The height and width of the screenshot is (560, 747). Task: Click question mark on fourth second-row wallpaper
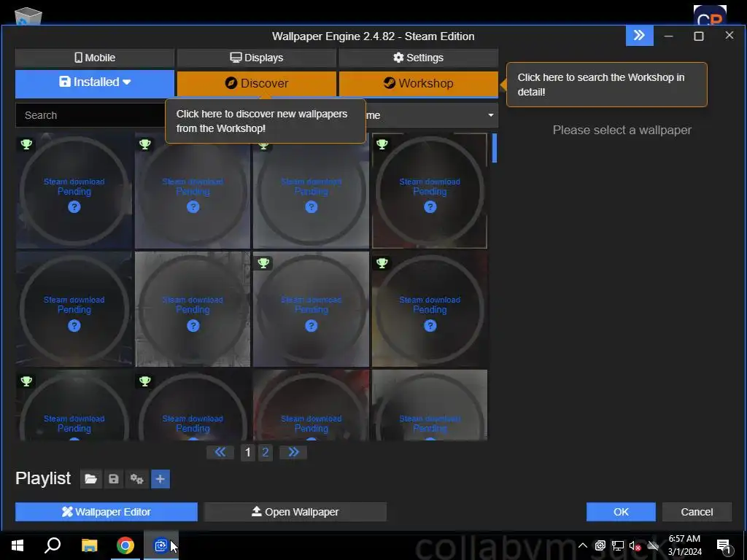[430, 326]
